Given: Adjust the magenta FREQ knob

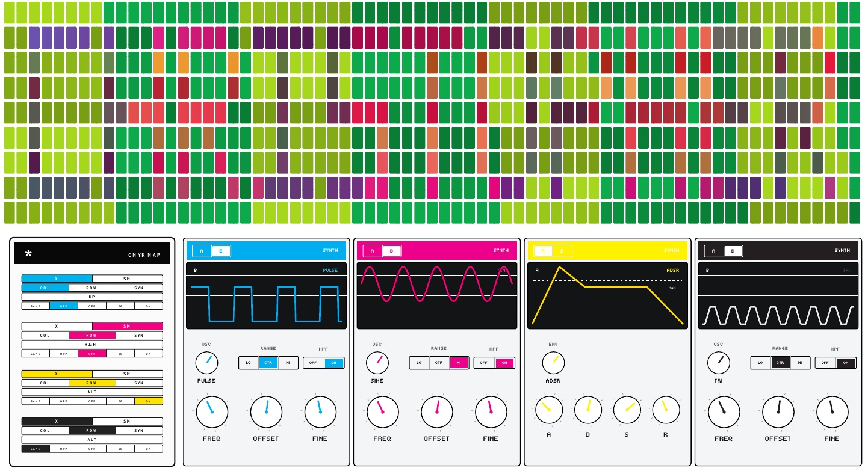Looking at the screenshot, I should (x=383, y=412).
